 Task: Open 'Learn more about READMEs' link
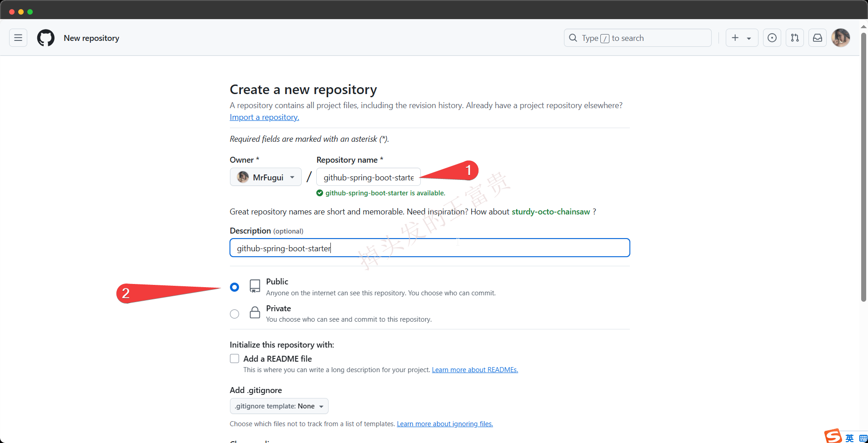click(475, 370)
